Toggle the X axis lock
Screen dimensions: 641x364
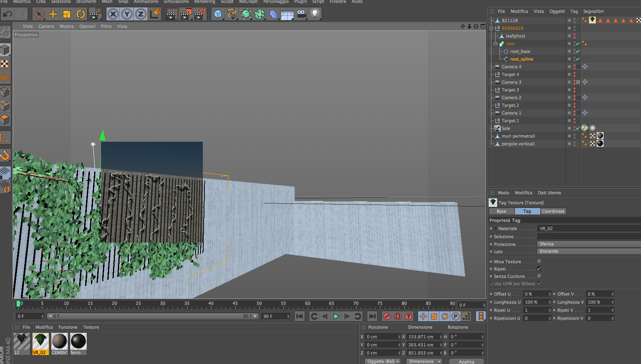[113, 14]
